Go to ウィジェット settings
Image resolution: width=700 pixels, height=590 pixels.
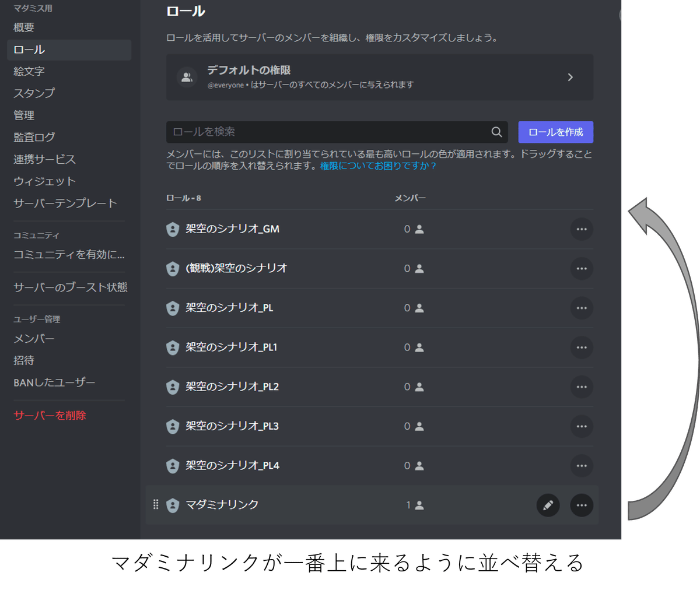(69, 181)
